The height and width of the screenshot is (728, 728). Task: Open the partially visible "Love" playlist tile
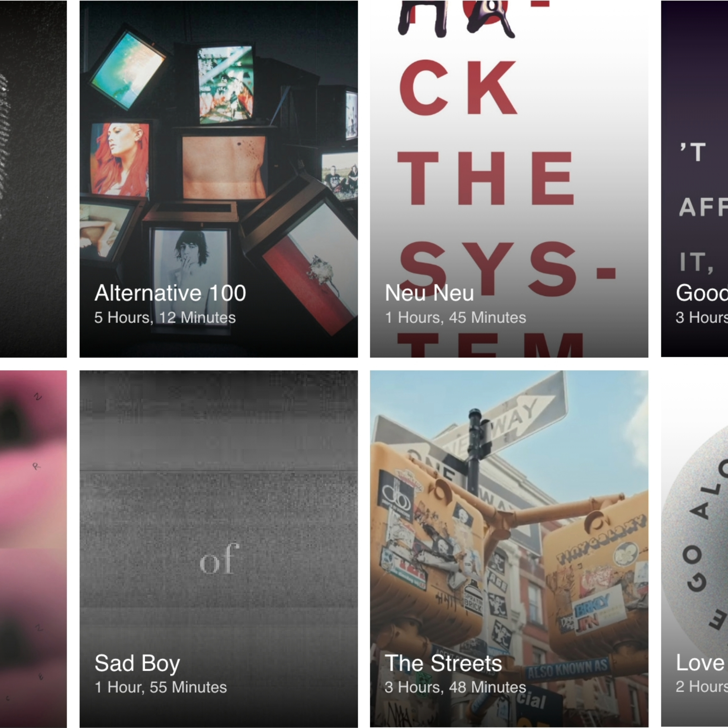click(x=694, y=549)
